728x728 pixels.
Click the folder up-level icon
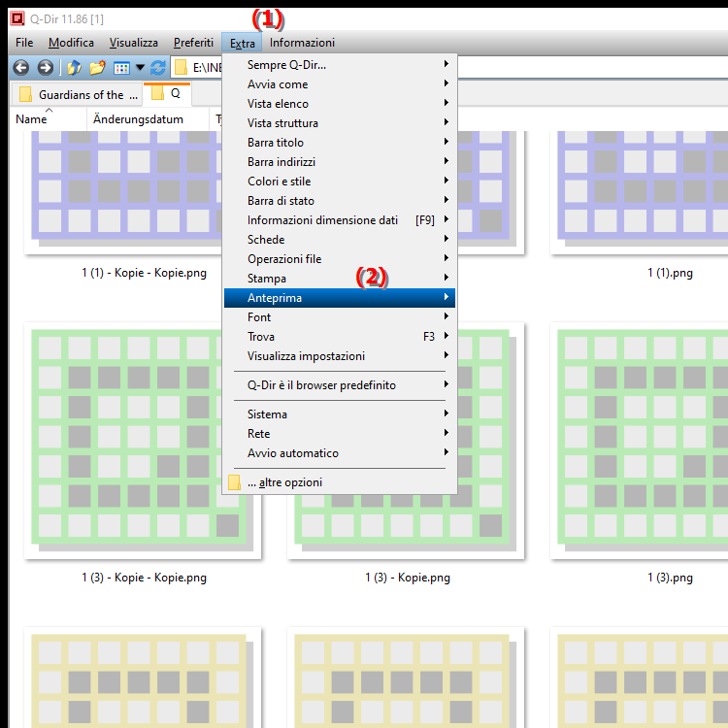[75, 68]
